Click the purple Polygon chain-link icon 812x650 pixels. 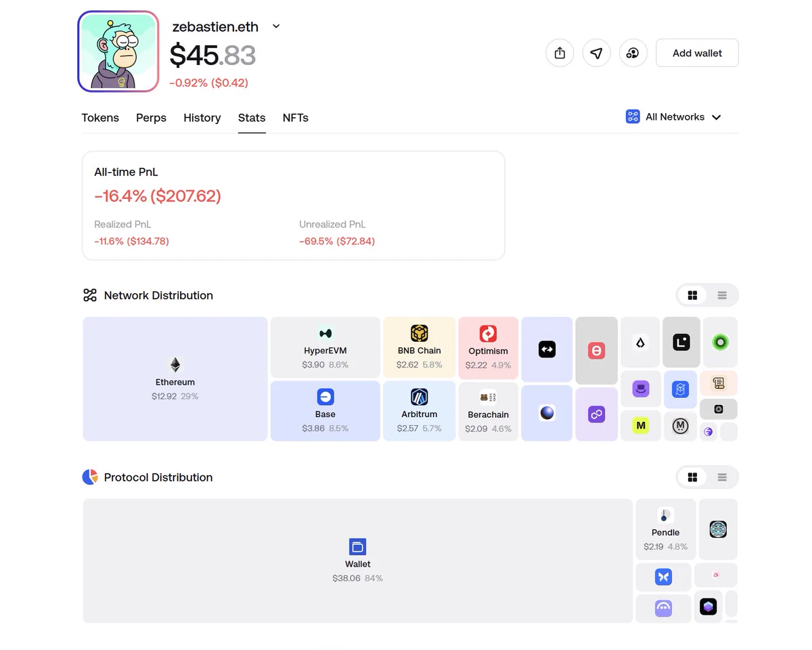point(596,414)
